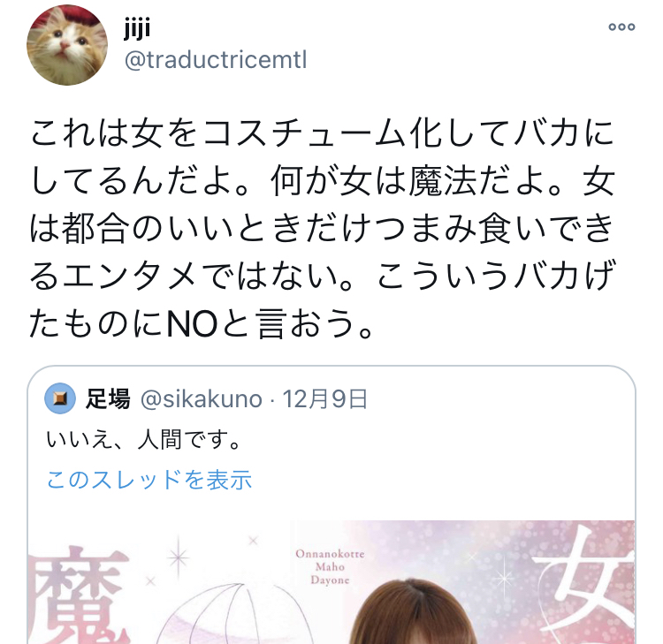Open the 足場 square profile avatar
The height and width of the screenshot is (644, 663).
[60, 398]
